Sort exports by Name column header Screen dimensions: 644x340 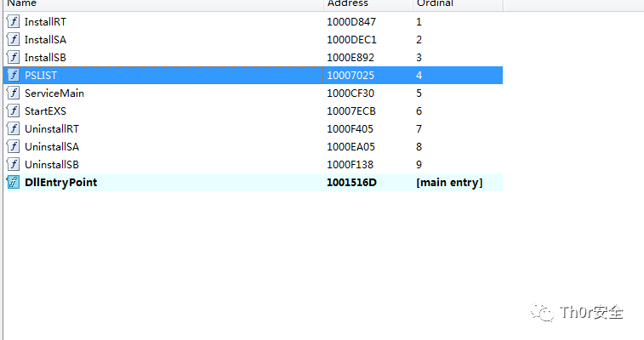pyautogui.click(x=163, y=3)
